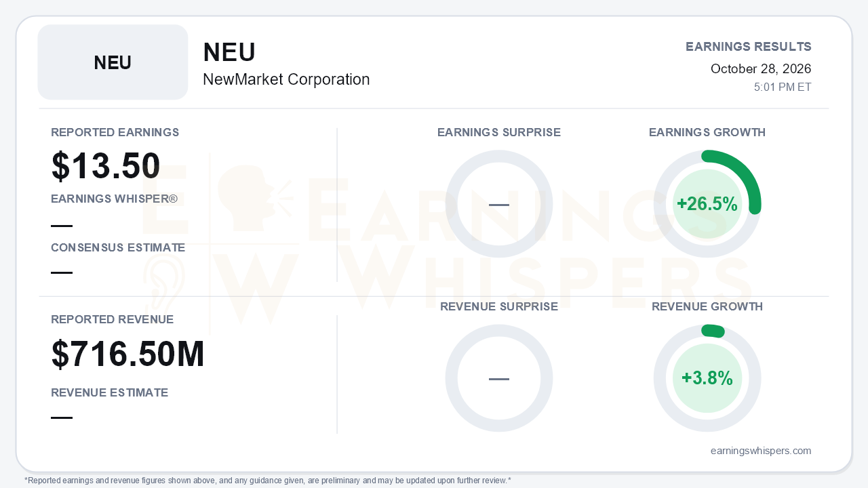Open the earningswhispers.com link
This screenshot has height=488, width=868.
point(761,451)
